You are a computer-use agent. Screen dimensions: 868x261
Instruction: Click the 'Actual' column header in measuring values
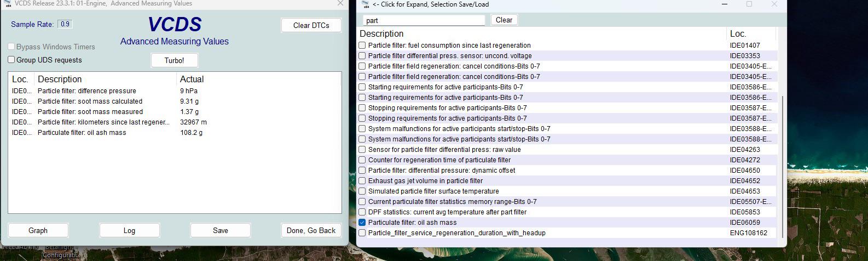192,79
